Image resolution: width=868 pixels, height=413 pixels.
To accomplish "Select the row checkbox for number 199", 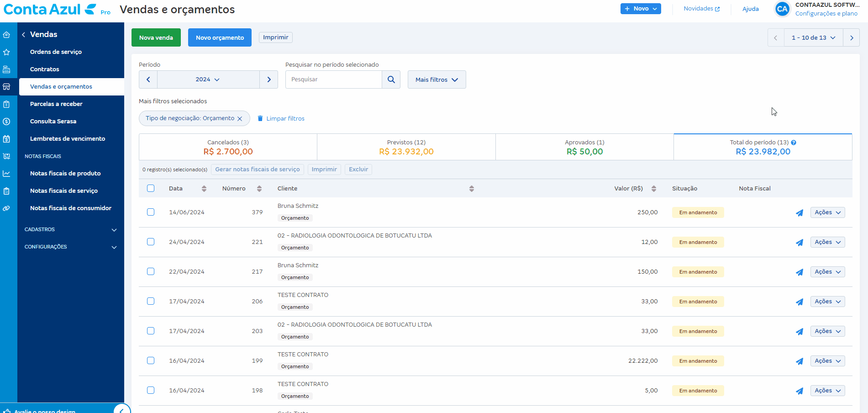I will [151, 360].
